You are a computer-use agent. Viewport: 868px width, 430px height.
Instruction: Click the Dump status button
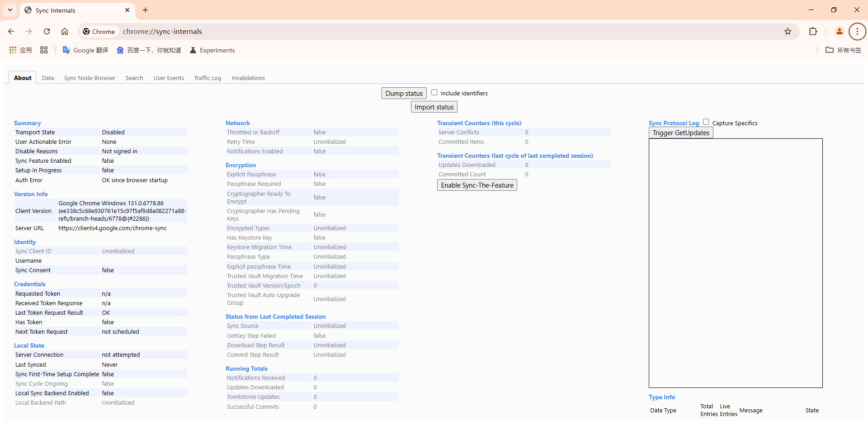[404, 93]
